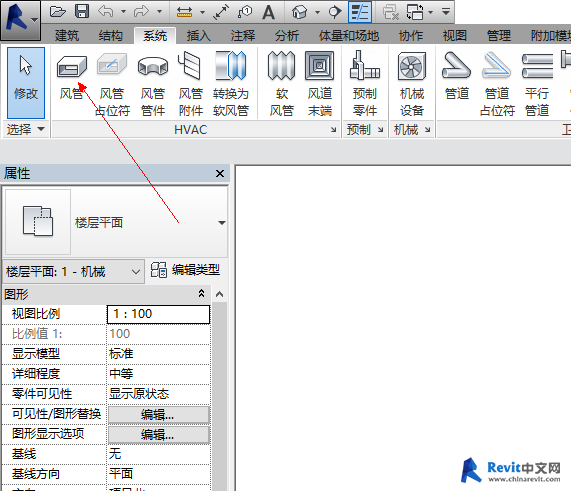Select the Text tool (A icon)
571x491 pixels.
coord(269,12)
